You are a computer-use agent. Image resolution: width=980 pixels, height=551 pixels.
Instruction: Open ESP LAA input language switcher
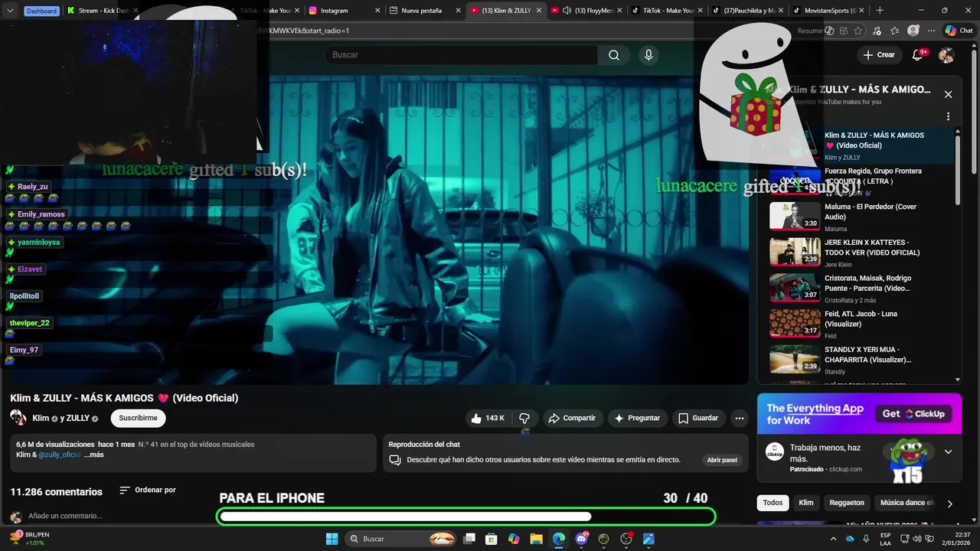(885, 539)
